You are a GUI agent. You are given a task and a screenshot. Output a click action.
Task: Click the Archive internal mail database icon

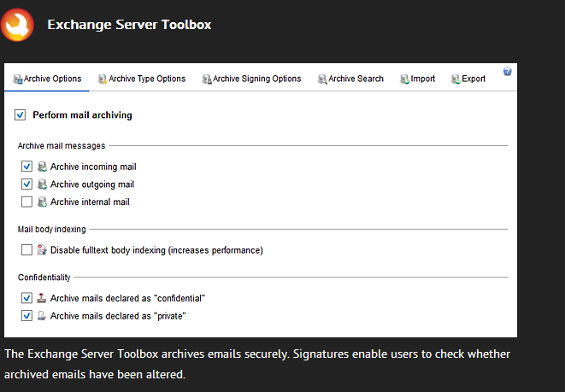[x=42, y=202]
